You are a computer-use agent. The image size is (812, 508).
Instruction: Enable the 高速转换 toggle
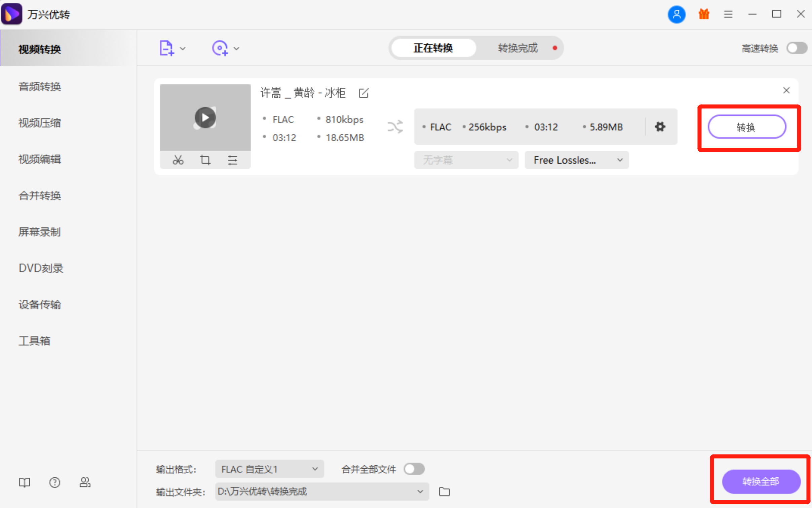[796, 48]
